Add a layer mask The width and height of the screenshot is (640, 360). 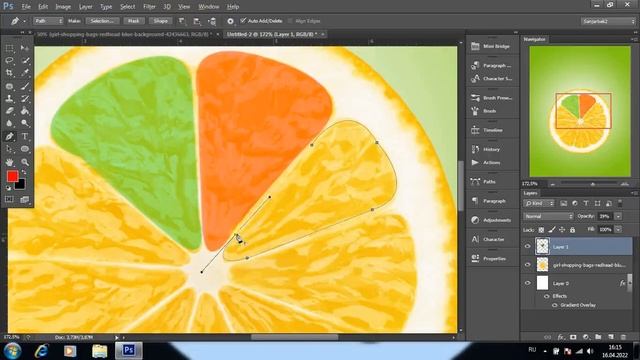[573, 337]
